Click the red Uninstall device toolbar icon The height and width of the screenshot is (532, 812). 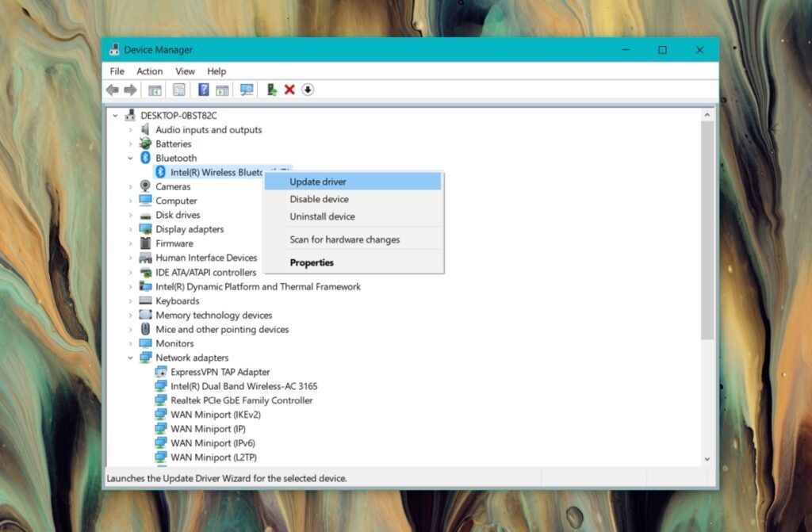(289, 89)
